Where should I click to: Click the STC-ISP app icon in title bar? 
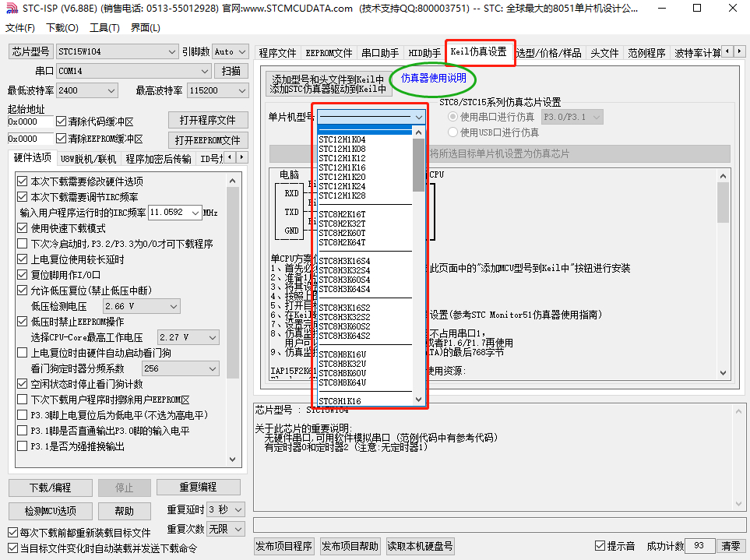click(x=12, y=8)
